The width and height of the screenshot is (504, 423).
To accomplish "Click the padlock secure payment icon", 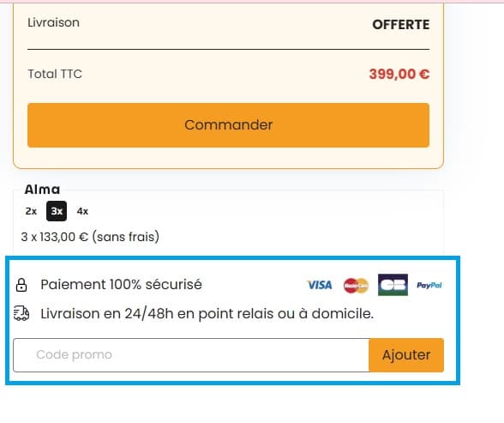I will pyautogui.click(x=21, y=285).
